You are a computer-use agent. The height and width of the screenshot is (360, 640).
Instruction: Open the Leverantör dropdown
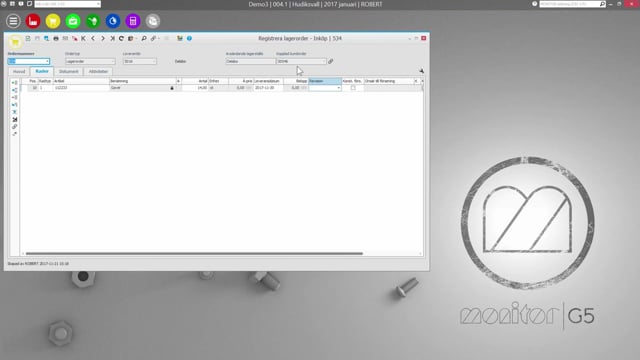point(154,61)
